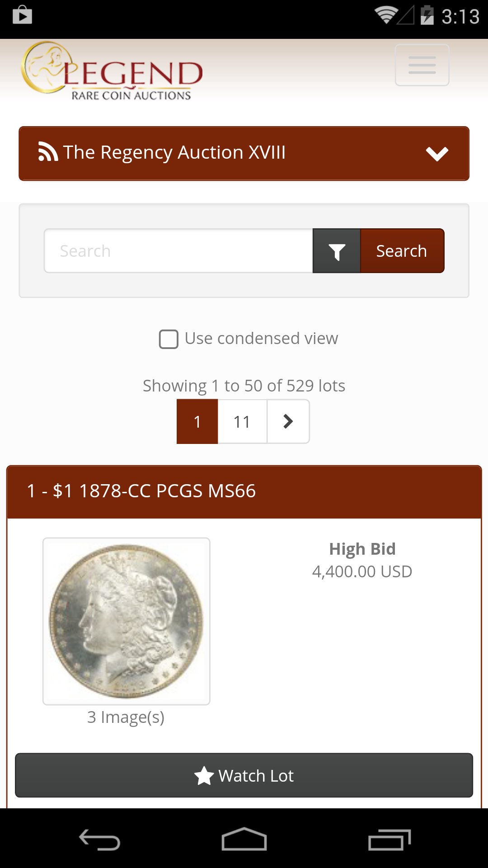Viewport: 488px width, 868px height.
Task: Select page 1 in the pagination
Action: [197, 421]
